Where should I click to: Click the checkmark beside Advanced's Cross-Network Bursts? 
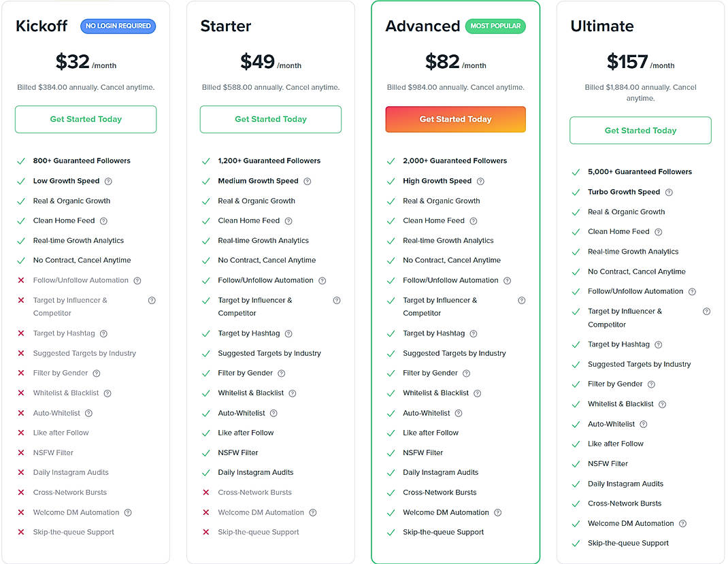point(390,492)
